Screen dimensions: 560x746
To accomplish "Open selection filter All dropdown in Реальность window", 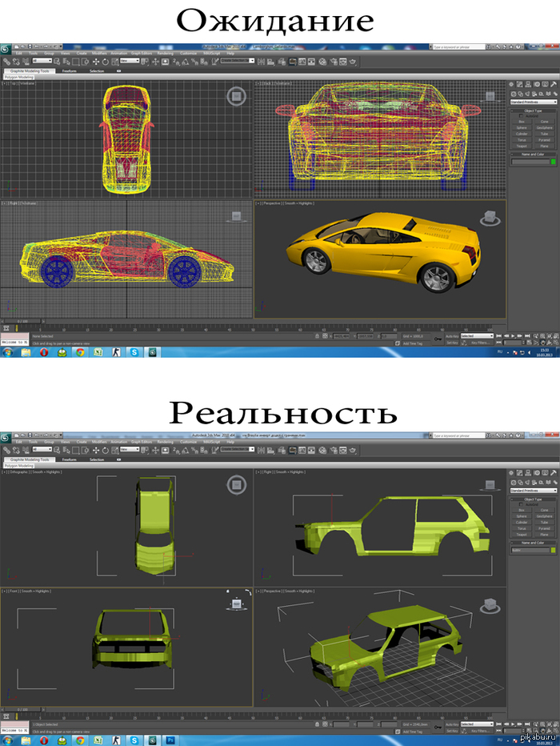I will pyautogui.click(x=42, y=449).
